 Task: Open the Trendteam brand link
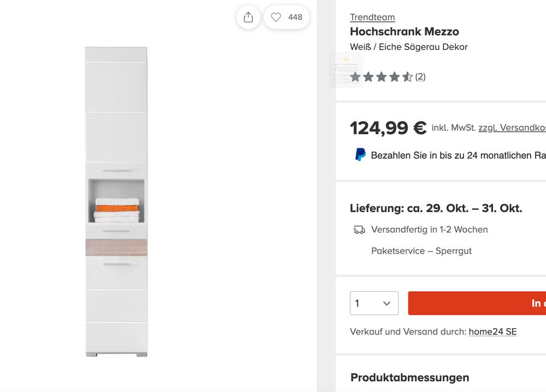point(372,17)
